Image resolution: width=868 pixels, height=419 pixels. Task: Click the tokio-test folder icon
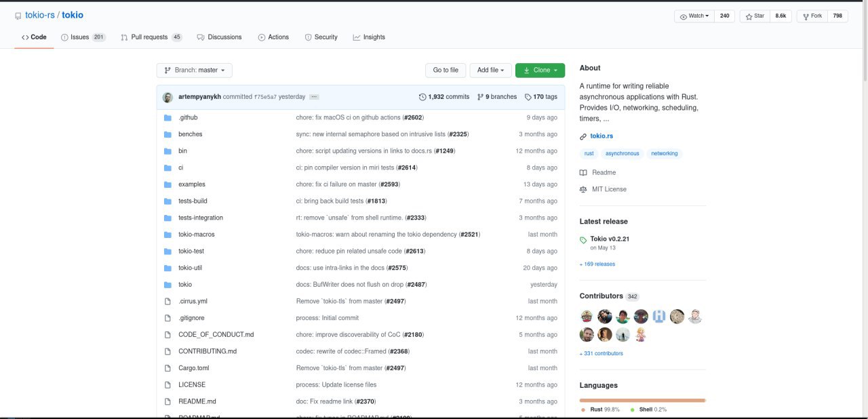[x=167, y=251]
